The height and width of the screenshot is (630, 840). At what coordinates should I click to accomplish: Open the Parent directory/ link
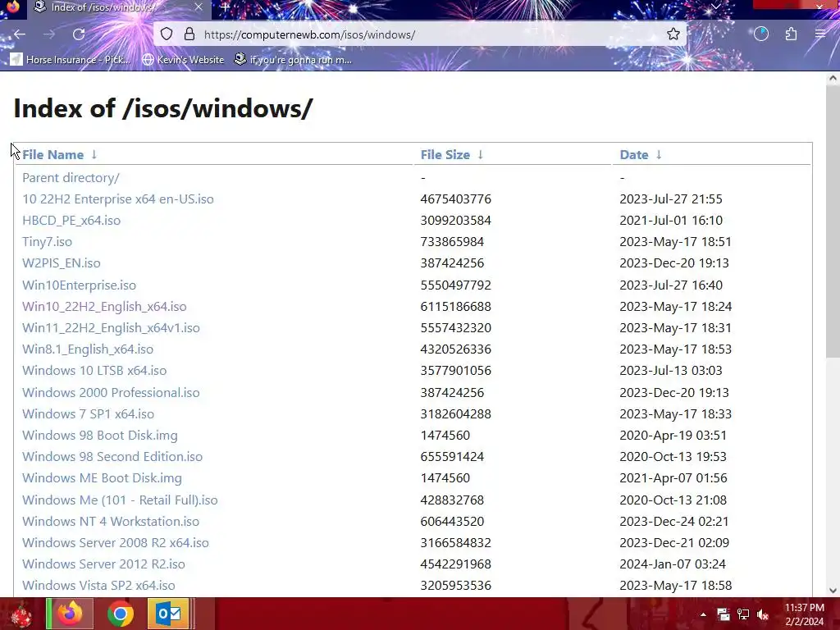pyautogui.click(x=71, y=178)
